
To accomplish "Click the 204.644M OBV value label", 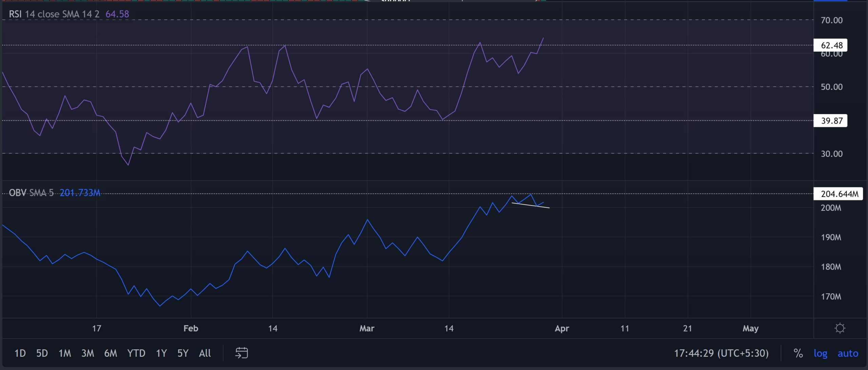I will [x=839, y=194].
